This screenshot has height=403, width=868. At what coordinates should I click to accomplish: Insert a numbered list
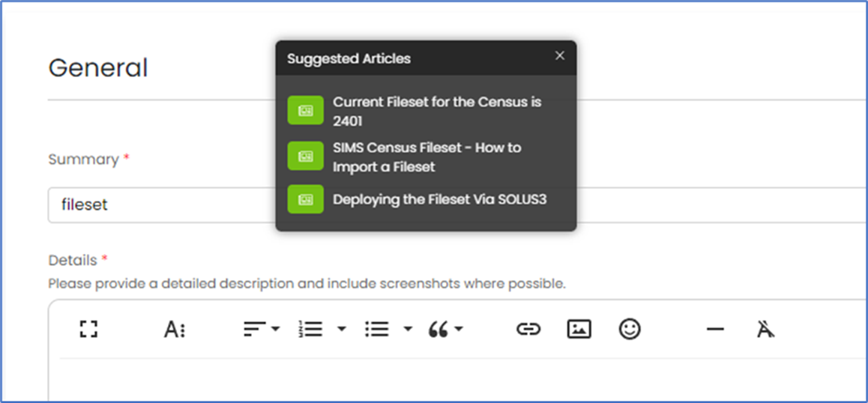point(310,329)
